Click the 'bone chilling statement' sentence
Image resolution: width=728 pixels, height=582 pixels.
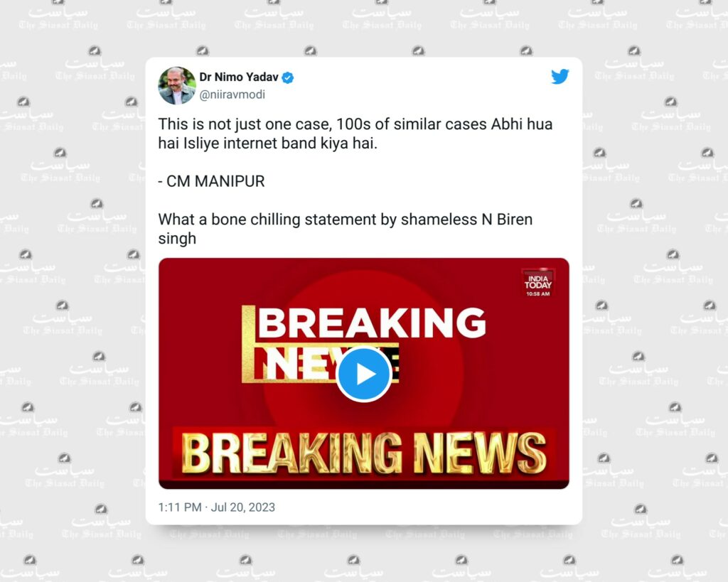(345, 229)
